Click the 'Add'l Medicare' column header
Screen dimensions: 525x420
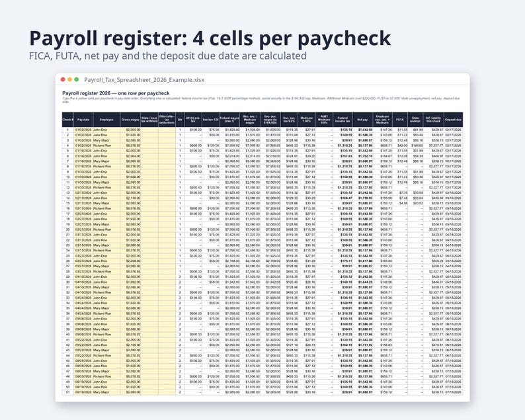point(324,120)
